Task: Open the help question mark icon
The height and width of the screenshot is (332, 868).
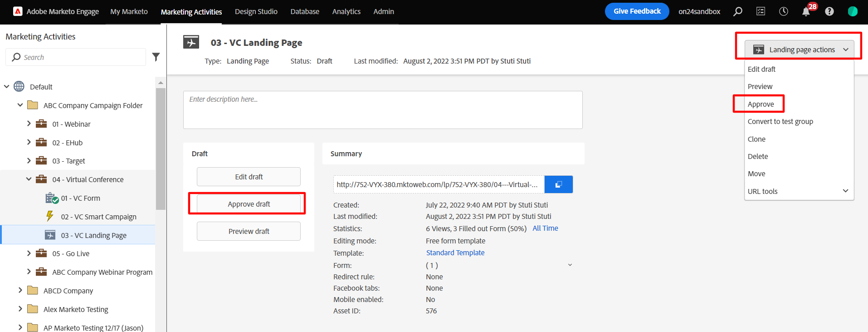Action: 829,11
